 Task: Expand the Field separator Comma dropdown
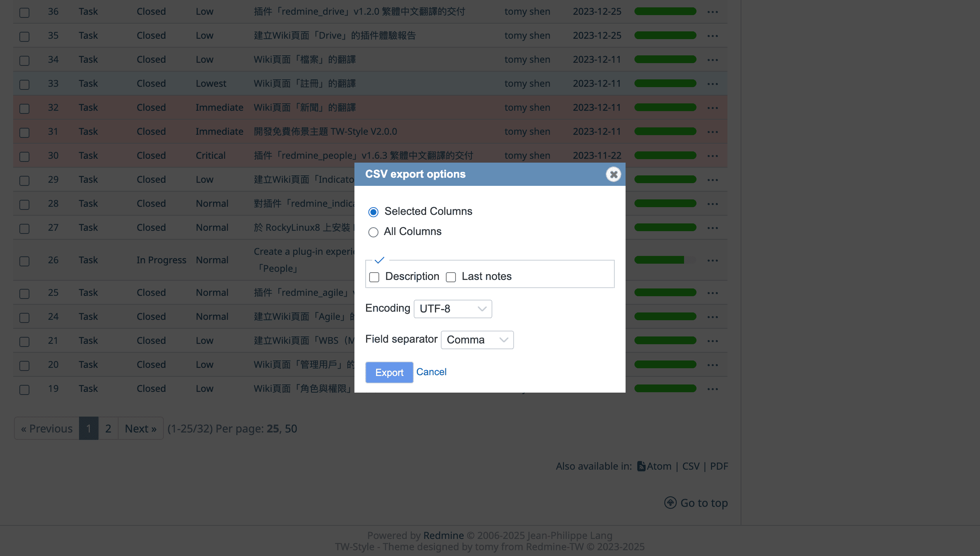477,340
